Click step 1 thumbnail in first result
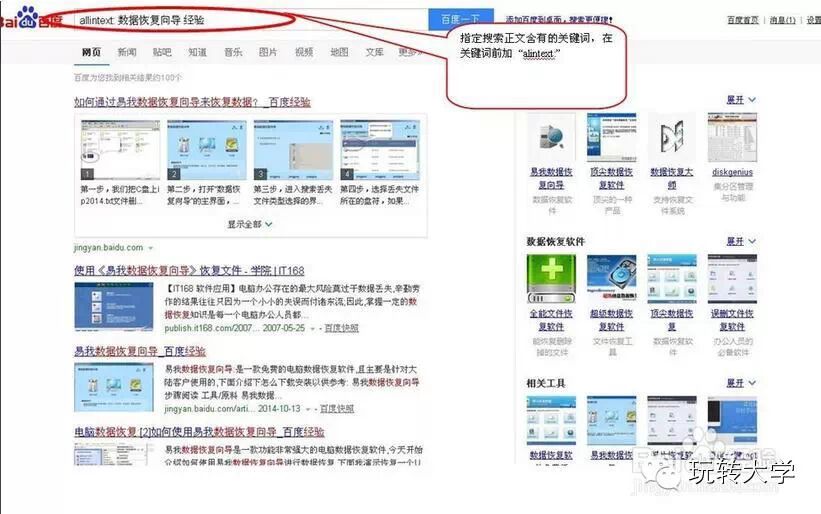The width and height of the screenshot is (821, 514). pyautogui.click(x=120, y=150)
